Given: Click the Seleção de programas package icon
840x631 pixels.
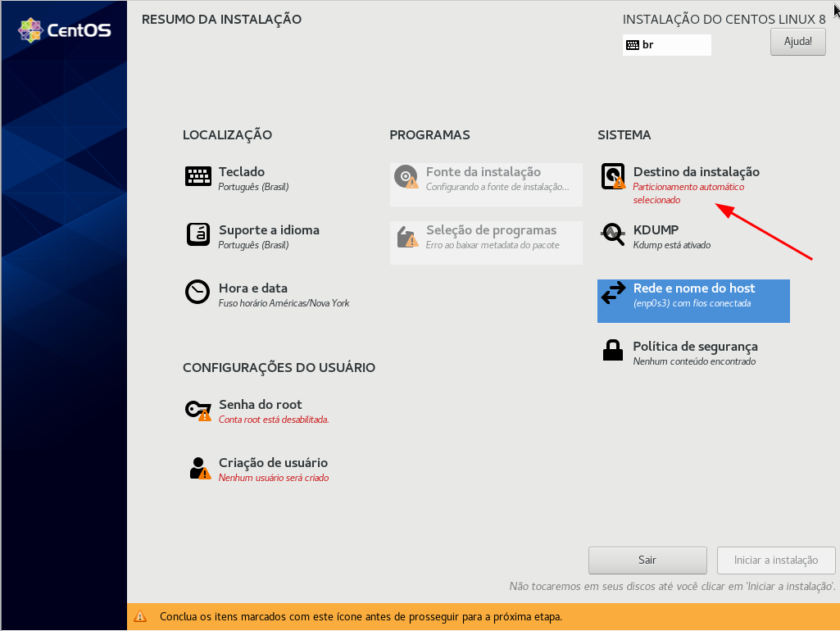Looking at the screenshot, I should click(407, 236).
